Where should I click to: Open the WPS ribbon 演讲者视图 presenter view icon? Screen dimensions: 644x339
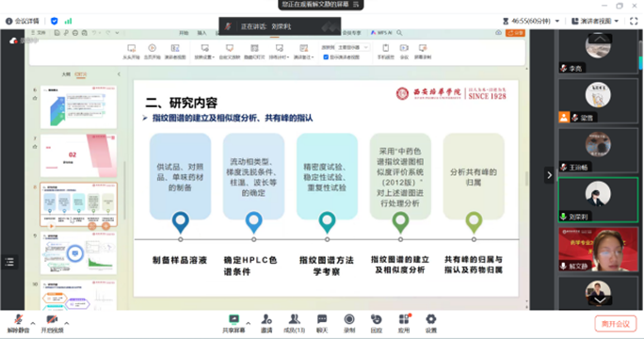pos(175,52)
